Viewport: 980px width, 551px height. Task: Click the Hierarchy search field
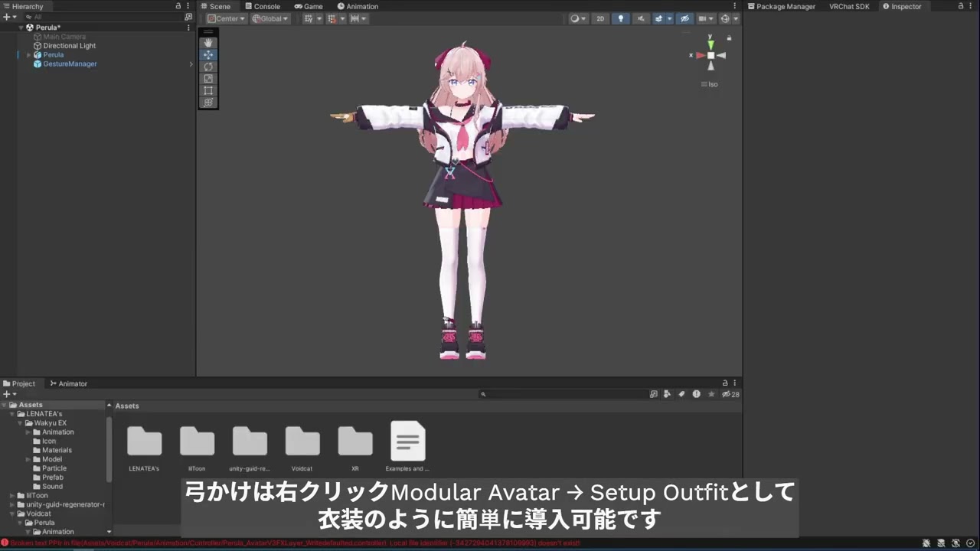tap(104, 17)
